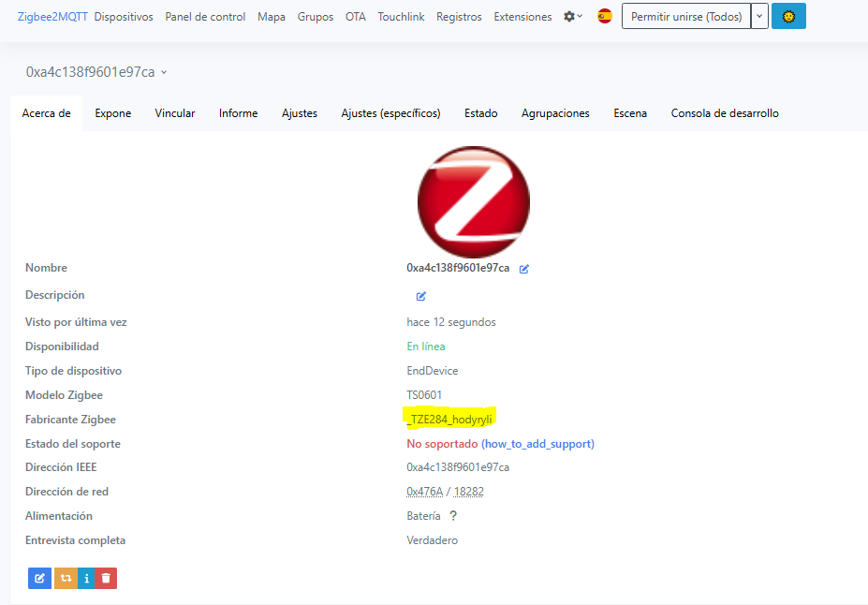Image resolution: width=868 pixels, height=605 pixels.
Task: Switch to the Expone tab
Action: pyautogui.click(x=112, y=113)
